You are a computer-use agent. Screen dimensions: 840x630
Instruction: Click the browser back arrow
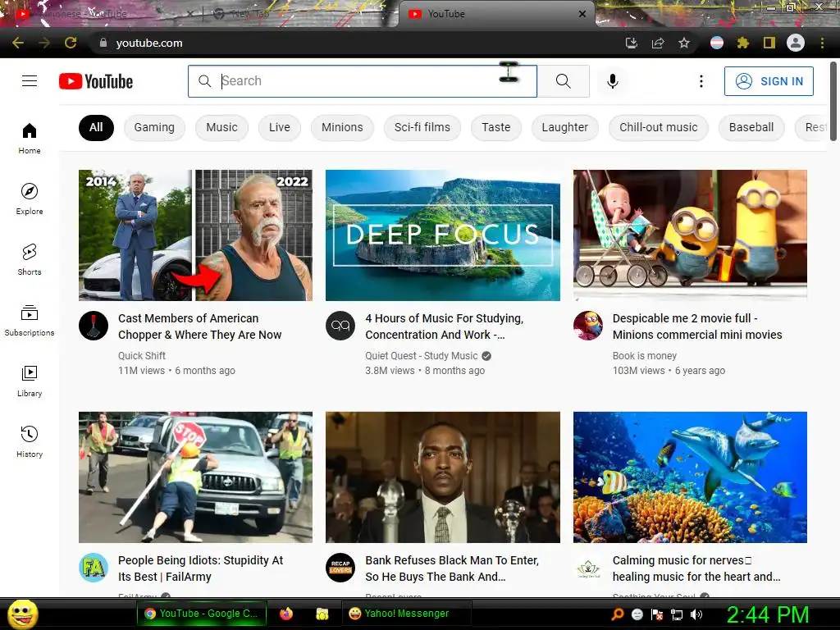[18, 43]
